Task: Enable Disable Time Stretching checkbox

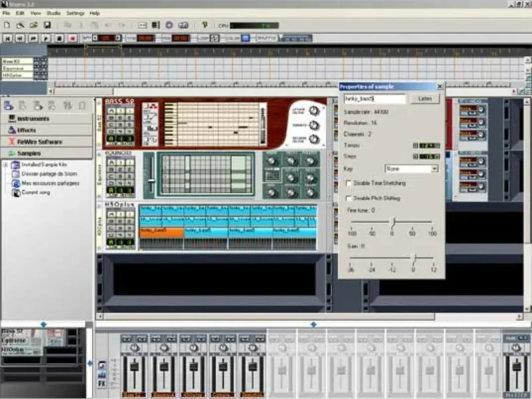Action: [349, 183]
